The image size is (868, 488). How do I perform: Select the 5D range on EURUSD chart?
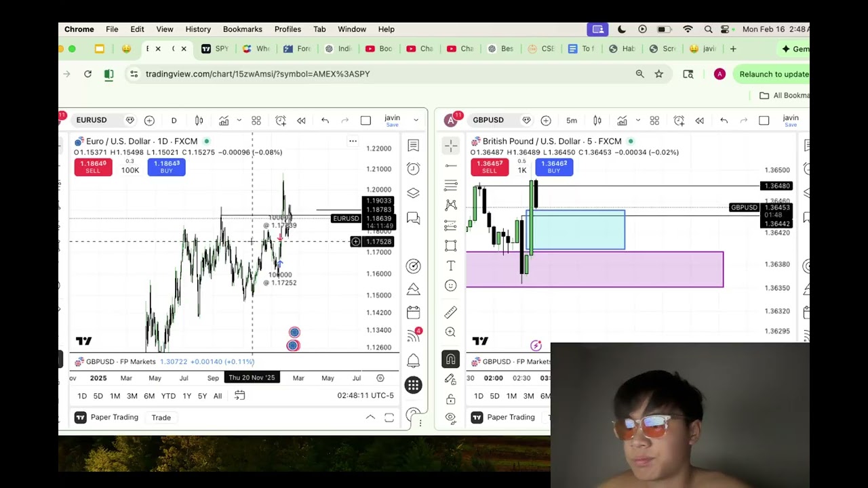point(98,396)
